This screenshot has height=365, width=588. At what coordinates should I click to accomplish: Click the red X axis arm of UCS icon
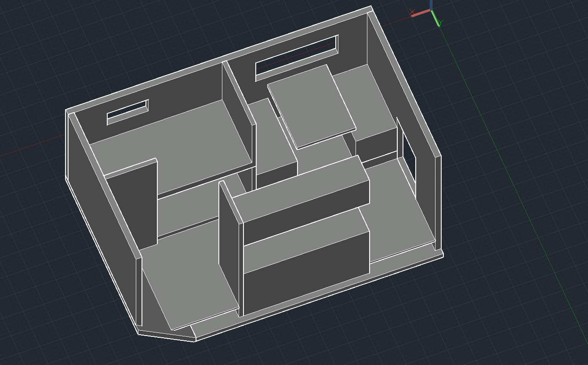(x=421, y=13)
